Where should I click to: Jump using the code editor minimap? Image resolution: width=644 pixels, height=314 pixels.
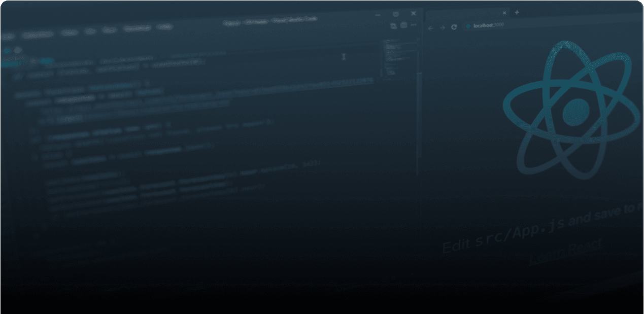point(400,59)
